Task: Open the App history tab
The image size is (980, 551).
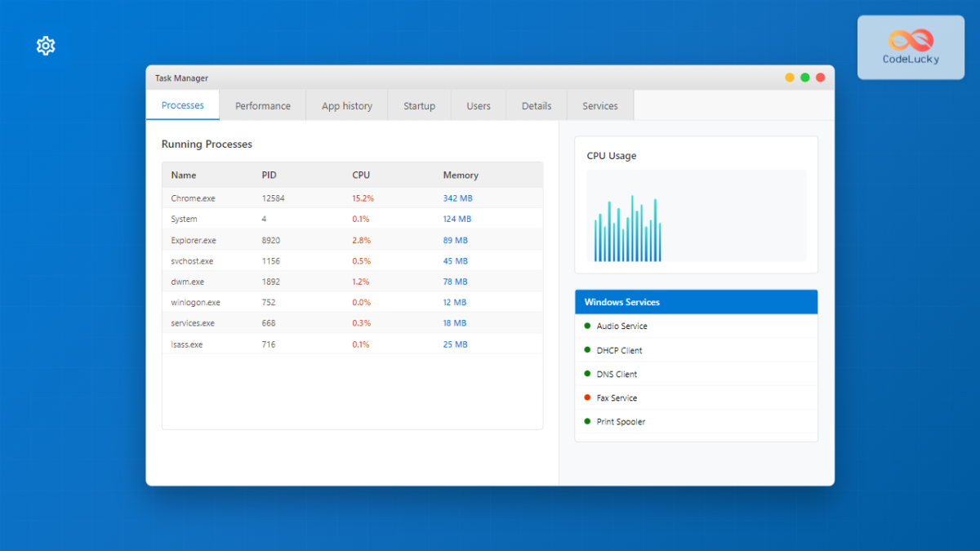Action: 347,106
